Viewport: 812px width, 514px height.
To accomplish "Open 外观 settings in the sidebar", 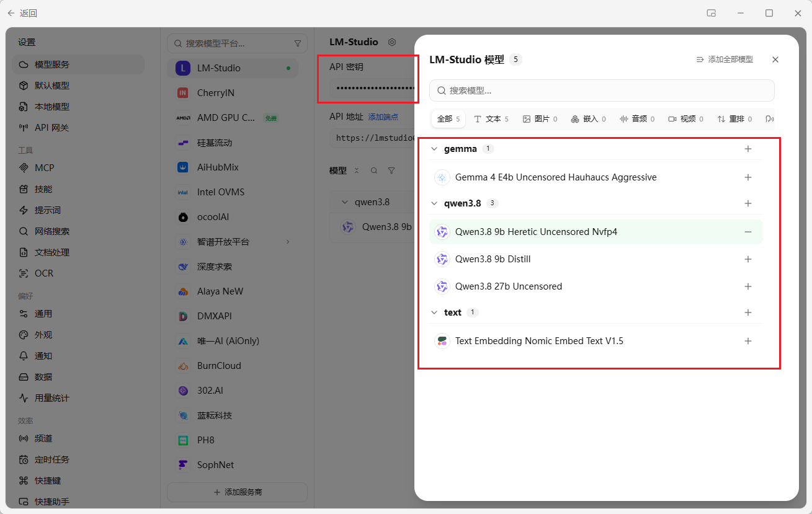I will 78,335.
